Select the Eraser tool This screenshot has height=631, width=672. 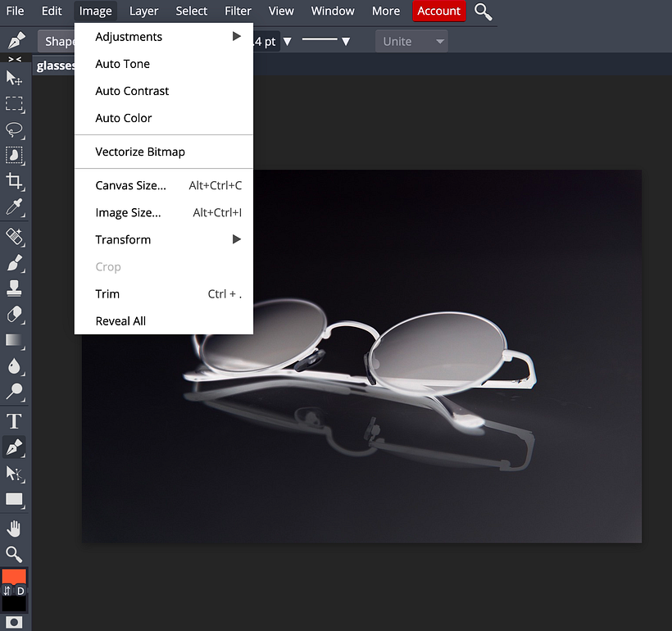pyautogui.click(x=14, y=314)
